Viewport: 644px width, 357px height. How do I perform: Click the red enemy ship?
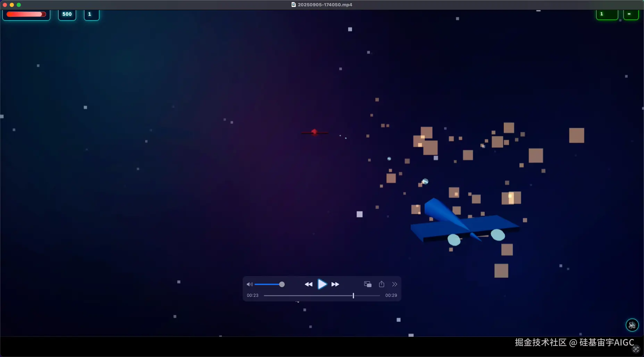pyautogui.click(x=314, y=132)
